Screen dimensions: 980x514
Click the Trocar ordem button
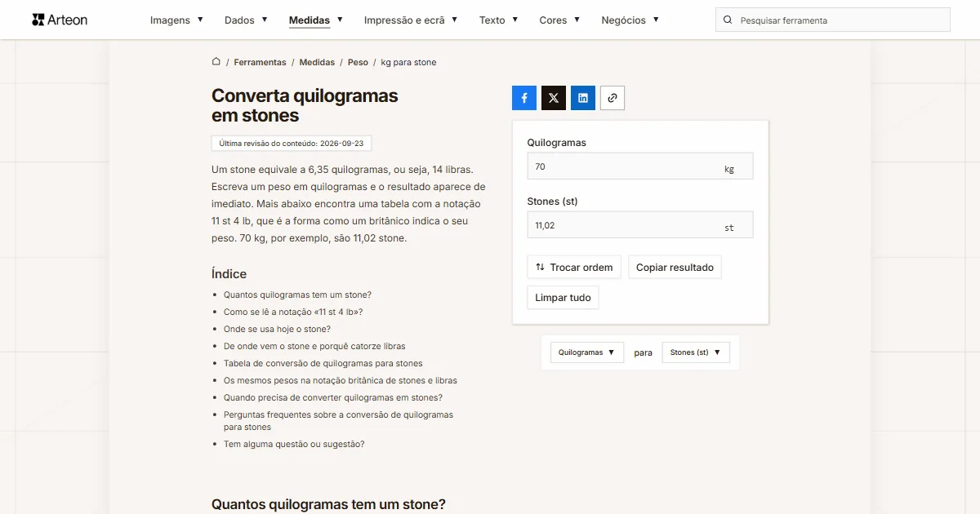(574, 268)
